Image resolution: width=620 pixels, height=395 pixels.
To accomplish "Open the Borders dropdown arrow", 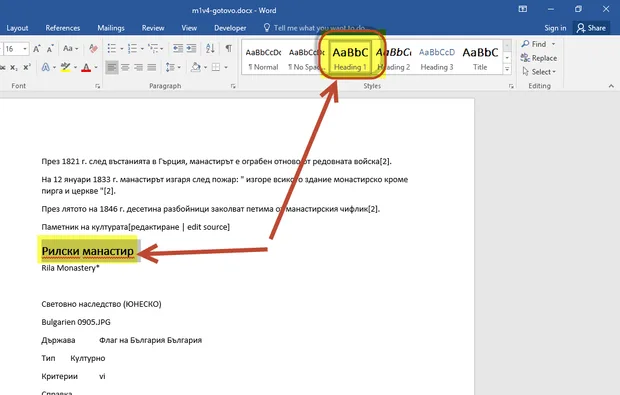I will click(226, 68).
